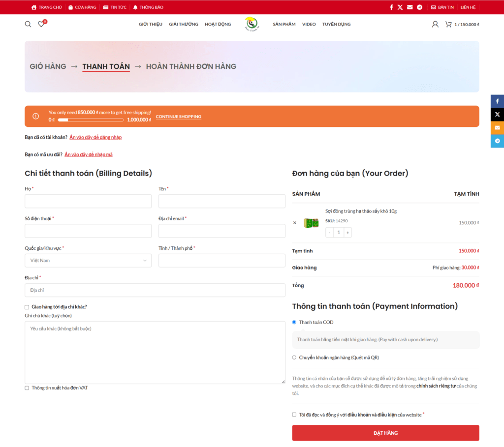
Task: Click the 'Continue Shopping' link
Action: coord(179,117)
